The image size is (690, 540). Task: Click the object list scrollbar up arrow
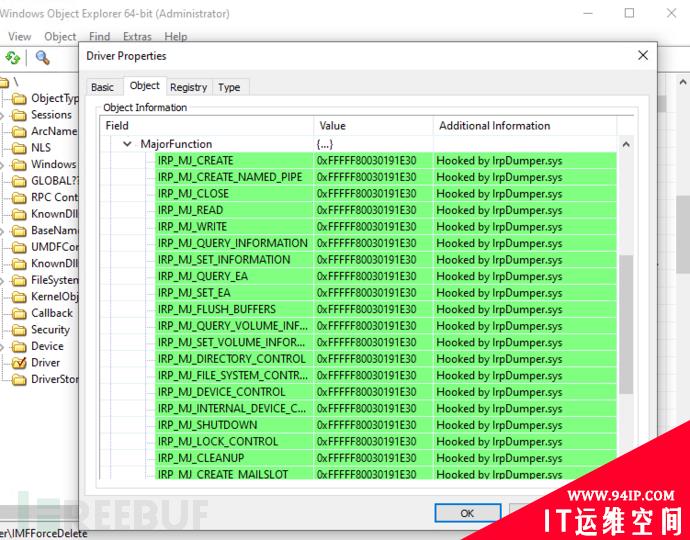coord(626,144)
